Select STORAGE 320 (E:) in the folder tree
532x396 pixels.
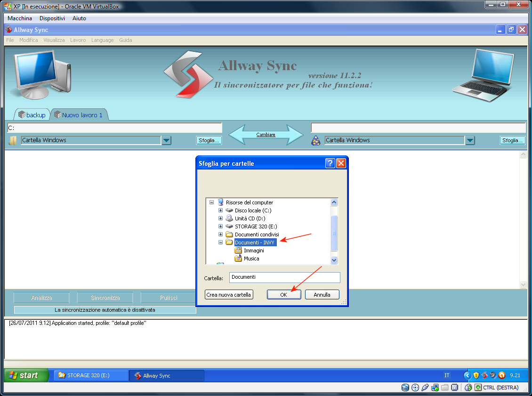pyautogui.click(x=256, y=226)
